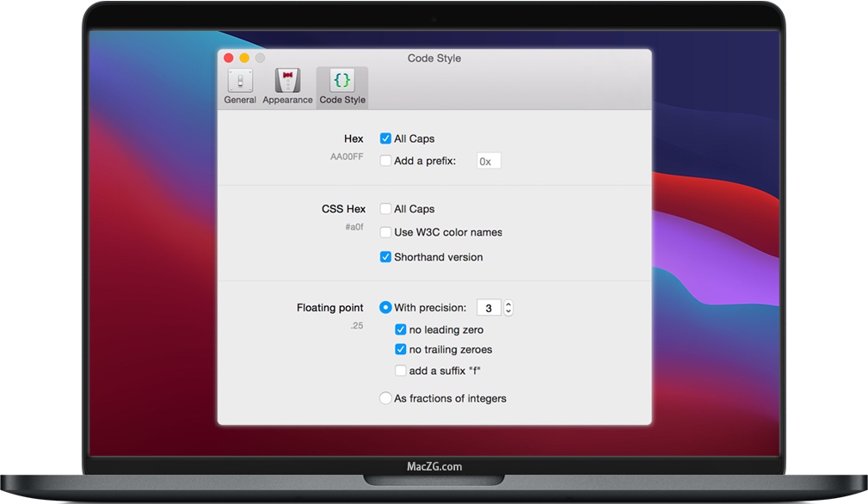Minimize the window with yellow button
The width and height of the screenshot is (868, 504).
point(244,58)
